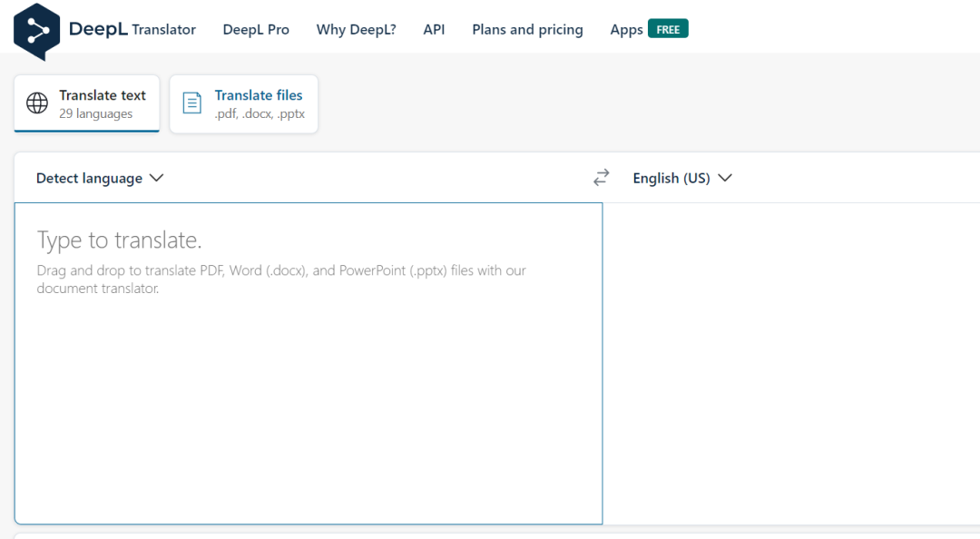Expand the chevron next to English (US)
Viewport: 980px width, 539px height.
724,178
